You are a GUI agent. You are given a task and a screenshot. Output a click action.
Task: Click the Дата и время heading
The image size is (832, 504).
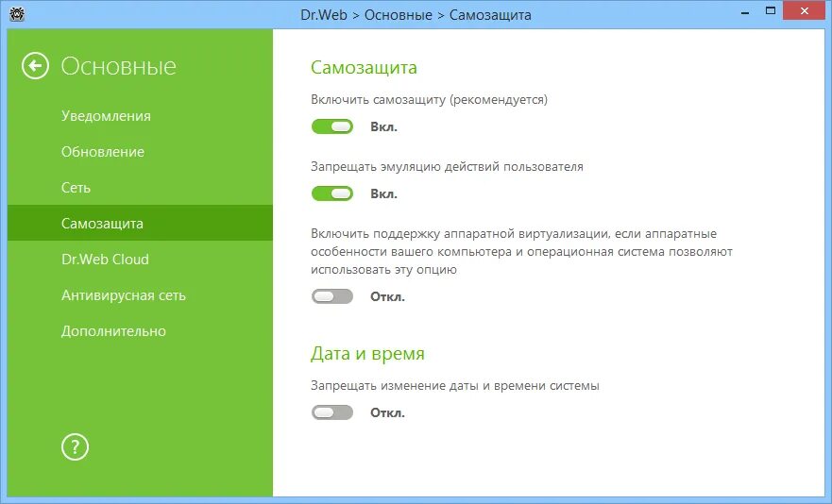click(x=367, y=353)
